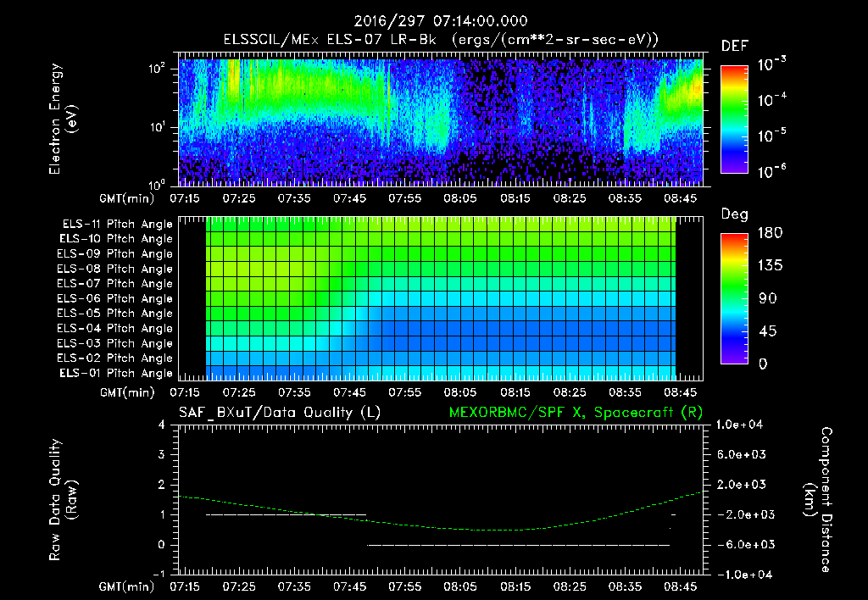Select the plot title 2016/297 07:14:00.000
This screenshot has width=868, height=600.
click(x=441, y=21)
